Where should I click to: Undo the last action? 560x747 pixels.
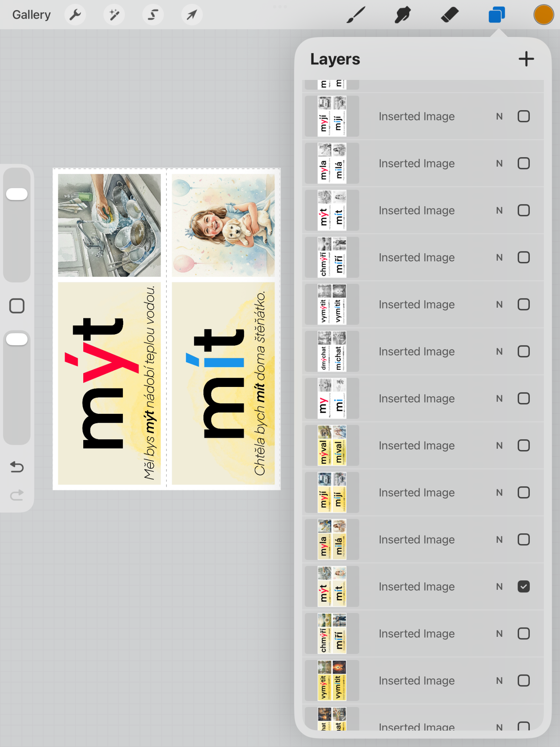17,467
